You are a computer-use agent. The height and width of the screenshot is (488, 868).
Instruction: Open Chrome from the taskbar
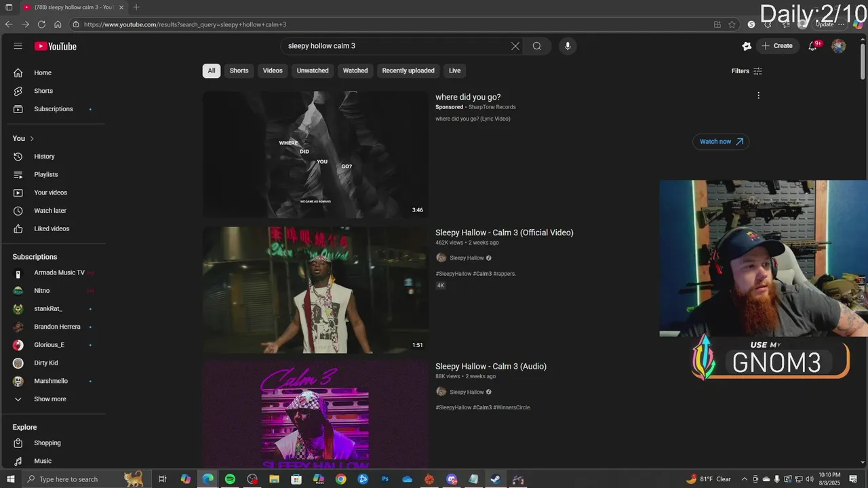(x=340, y=479)
